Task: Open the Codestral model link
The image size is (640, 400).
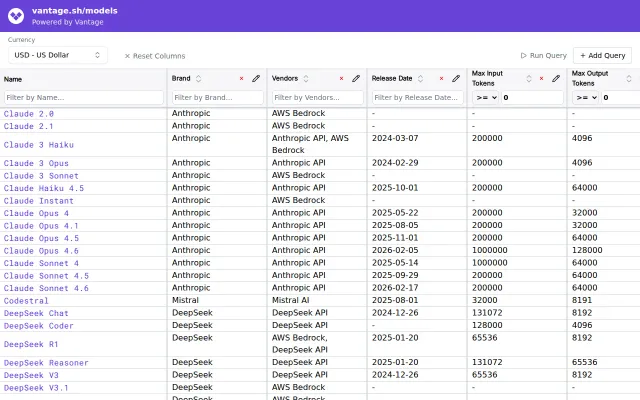Action: tap(26, 301)
